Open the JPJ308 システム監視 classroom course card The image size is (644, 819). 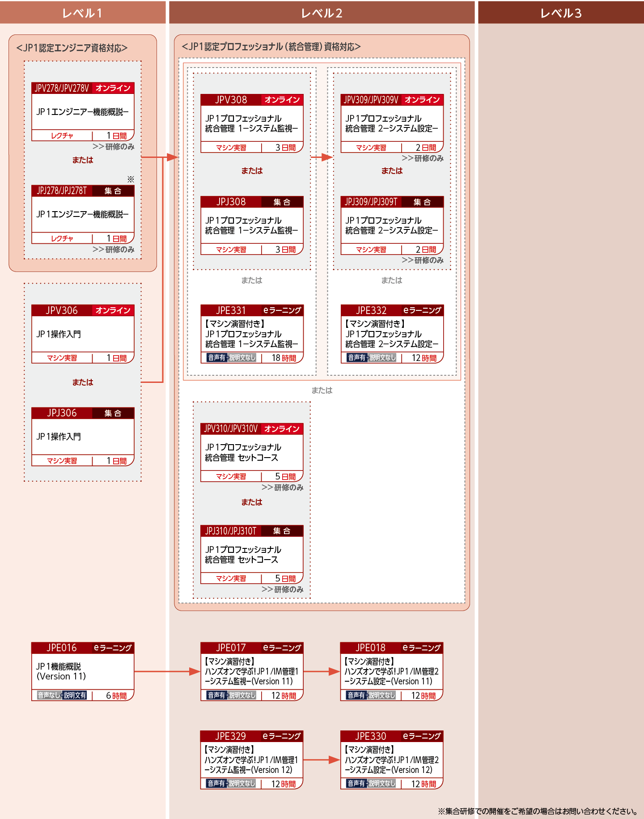252,225
